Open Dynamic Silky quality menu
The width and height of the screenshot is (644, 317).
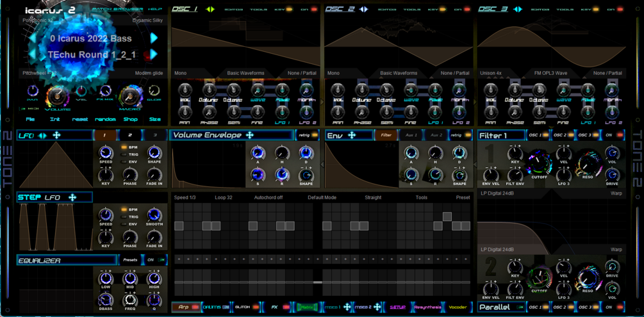pos(148,20)
